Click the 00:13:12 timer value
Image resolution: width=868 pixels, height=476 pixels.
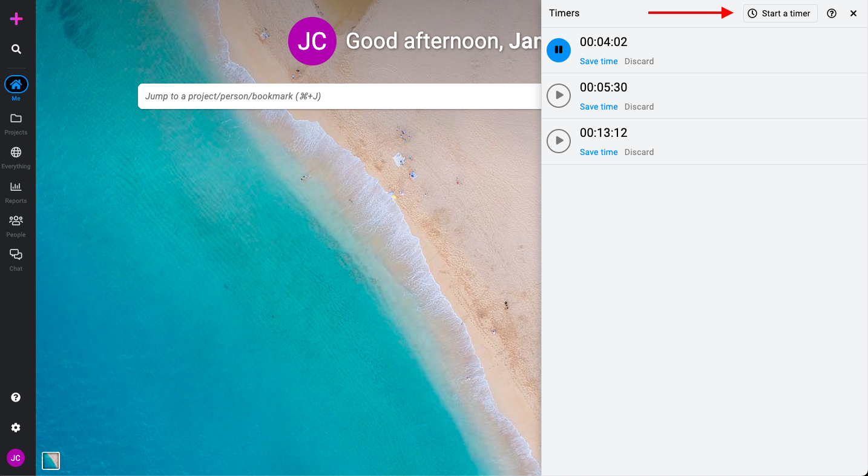(x=603, y=133)
